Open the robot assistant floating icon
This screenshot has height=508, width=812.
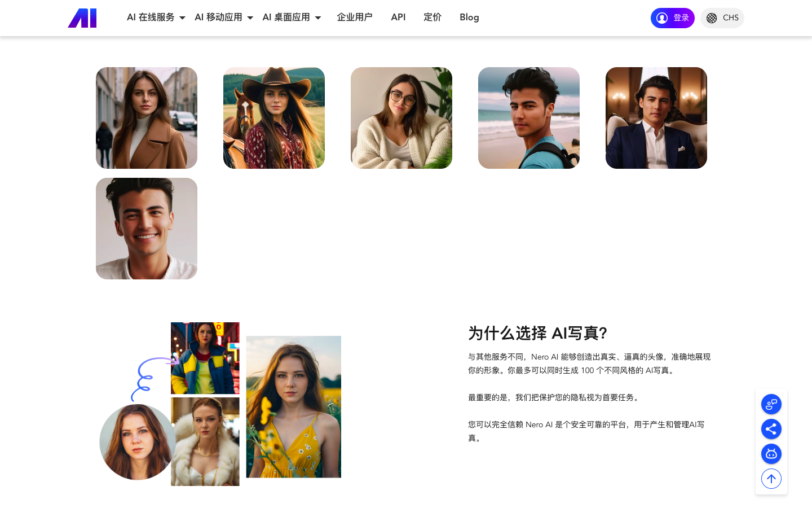[x=771, y=454]
